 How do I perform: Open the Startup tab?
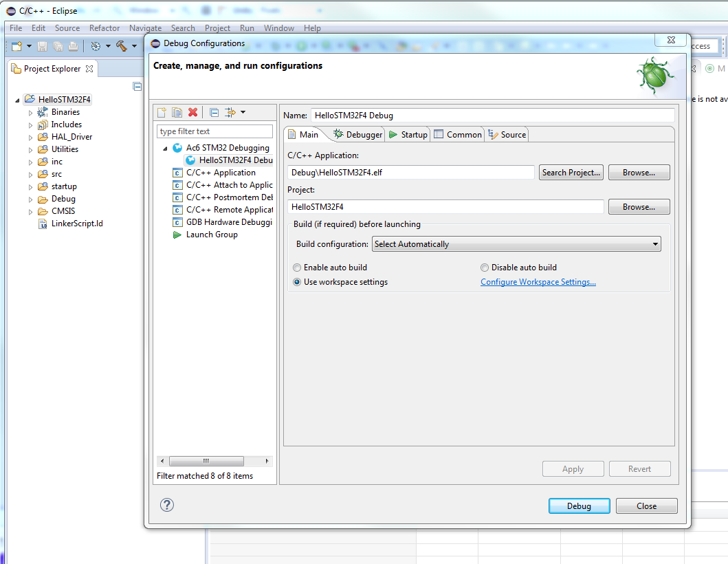[408, 135]
